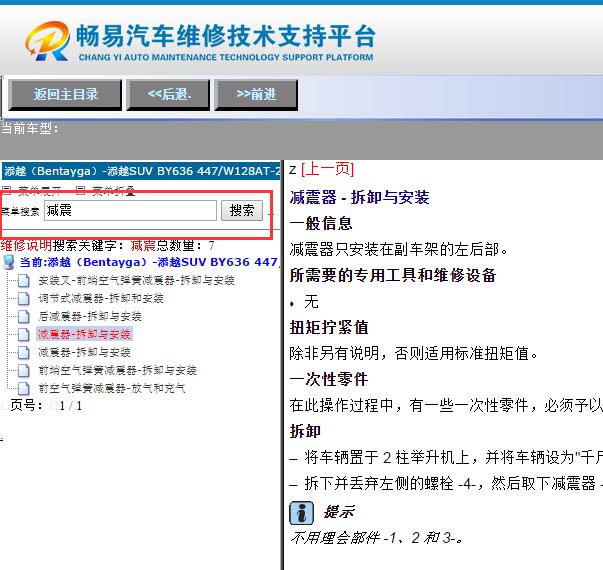This screenshot has height=570, width=603.
Task: Click the 所需要的专用工具和维修设备 heading
Action: [x=393, y=275]
